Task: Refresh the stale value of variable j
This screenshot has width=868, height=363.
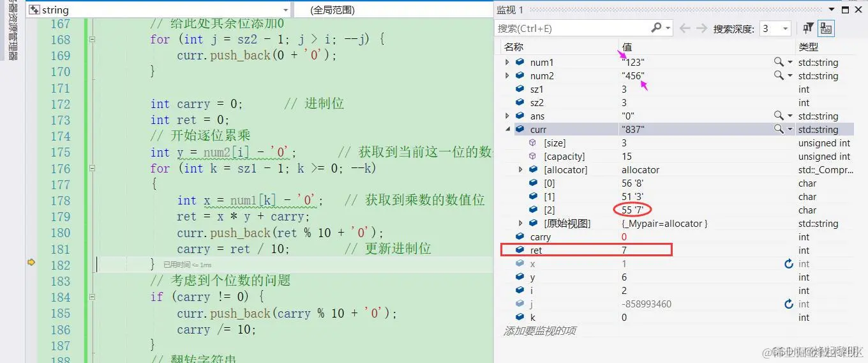Action: click(x=789, y=304)
